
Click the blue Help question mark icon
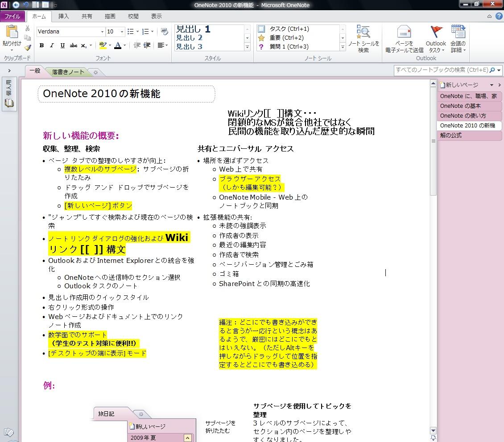tap(499, 16)
